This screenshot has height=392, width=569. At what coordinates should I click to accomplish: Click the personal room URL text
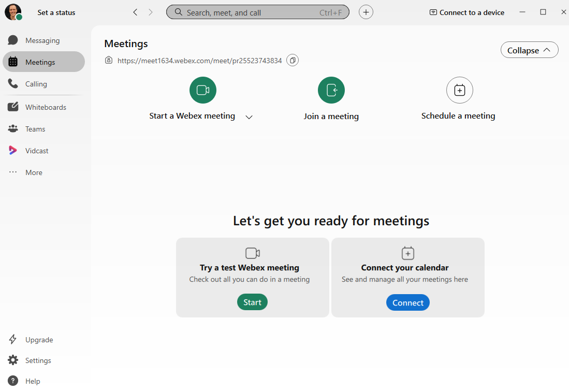tap(199, 61)
